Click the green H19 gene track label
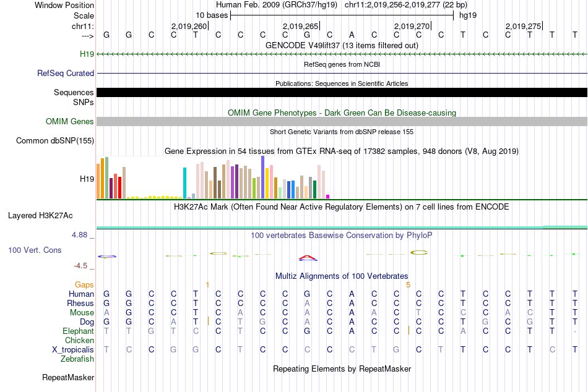The width and height of the screenshot is (588, 392). pyautogui.click(x=87, y=54)
